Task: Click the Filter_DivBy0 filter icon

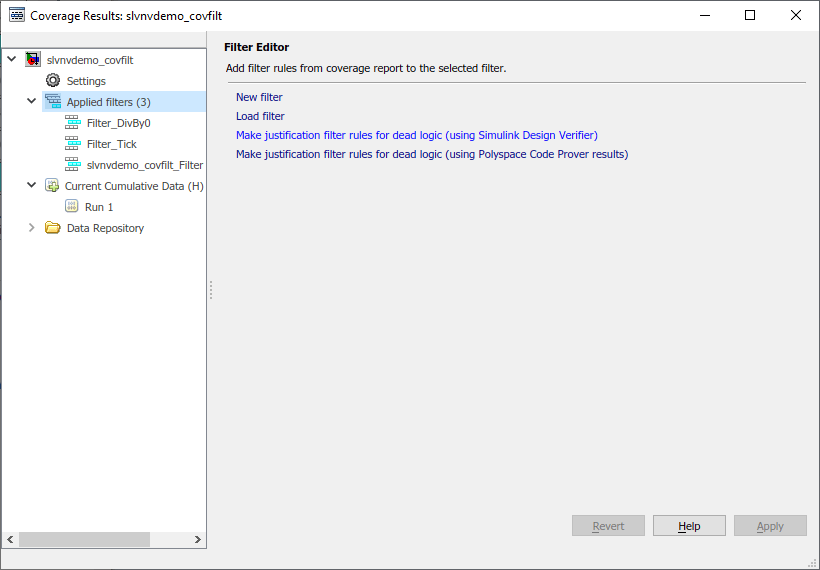Action: click(72, 123)
